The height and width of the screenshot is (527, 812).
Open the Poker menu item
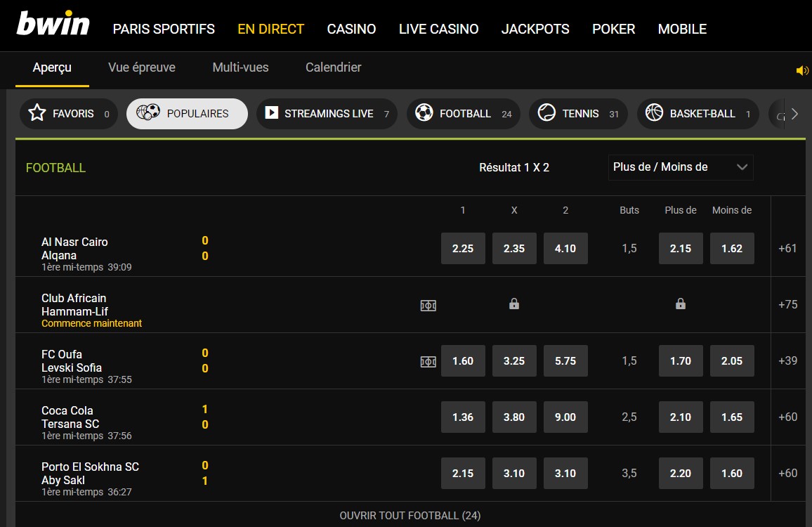(614, 29)
